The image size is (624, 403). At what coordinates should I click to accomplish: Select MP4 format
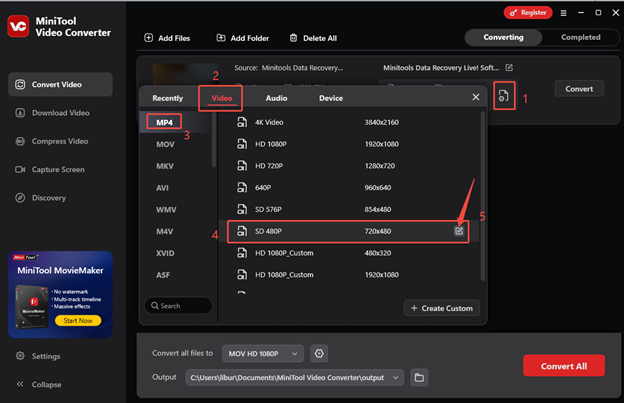[x=164, y=123]
